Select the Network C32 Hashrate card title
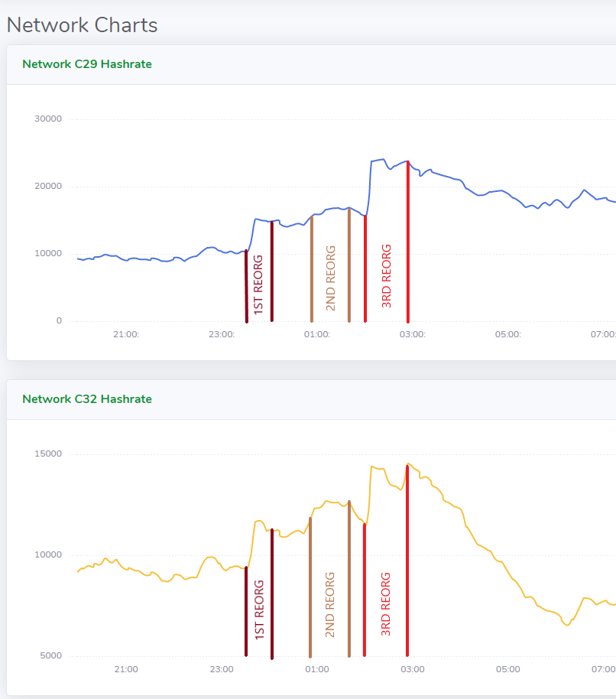The width and height of the screenshot is (616, 699). [87, 399]
